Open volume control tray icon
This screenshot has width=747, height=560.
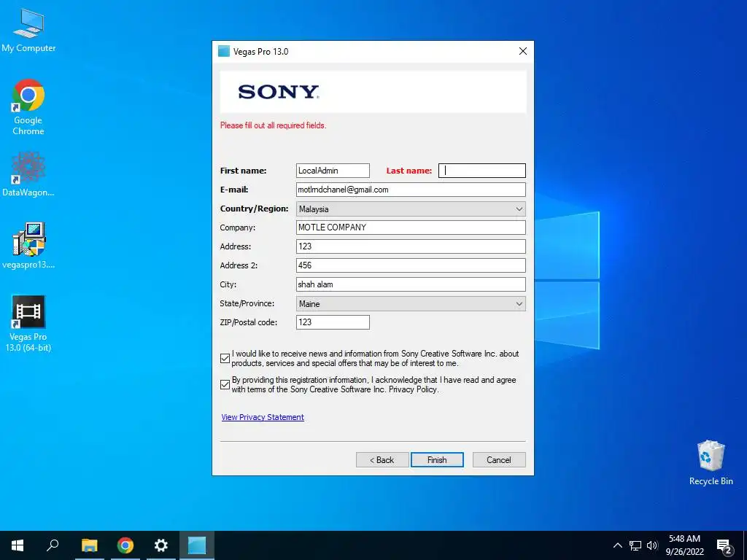point(652,545)
